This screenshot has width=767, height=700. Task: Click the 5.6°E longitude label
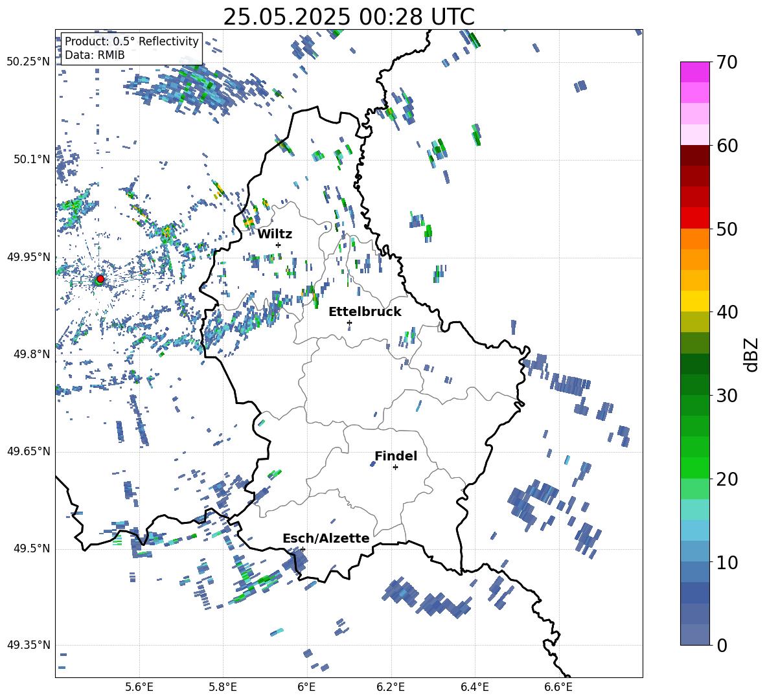[x=139, y=687]
